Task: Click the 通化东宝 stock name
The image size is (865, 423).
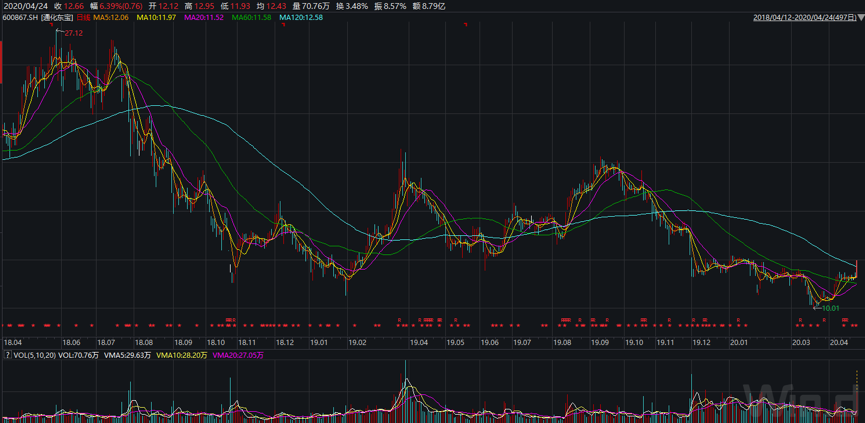Action: tap(58, 18)
